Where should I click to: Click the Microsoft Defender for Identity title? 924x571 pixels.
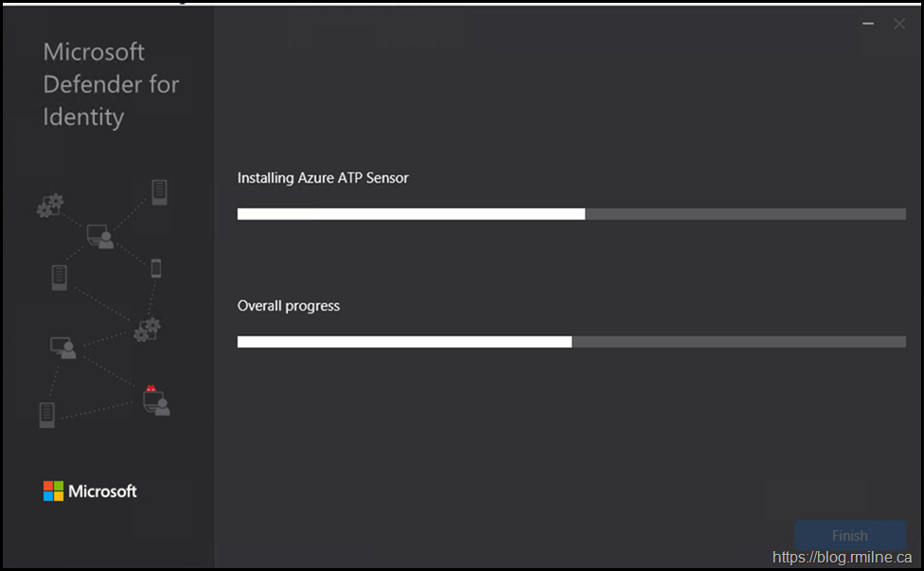coord(111,84)
